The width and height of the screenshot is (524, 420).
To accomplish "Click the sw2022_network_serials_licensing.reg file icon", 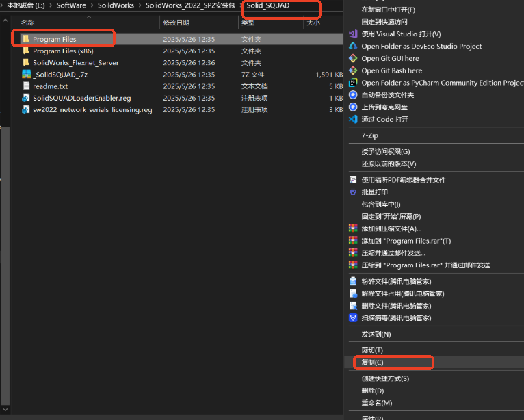I will tap(26, 109).
